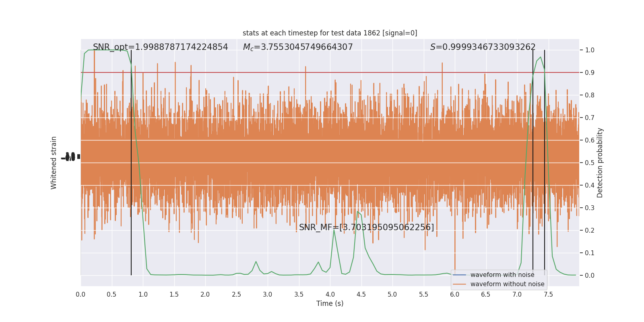Click the green probability peak near 3.8 s

coord(318,262)
